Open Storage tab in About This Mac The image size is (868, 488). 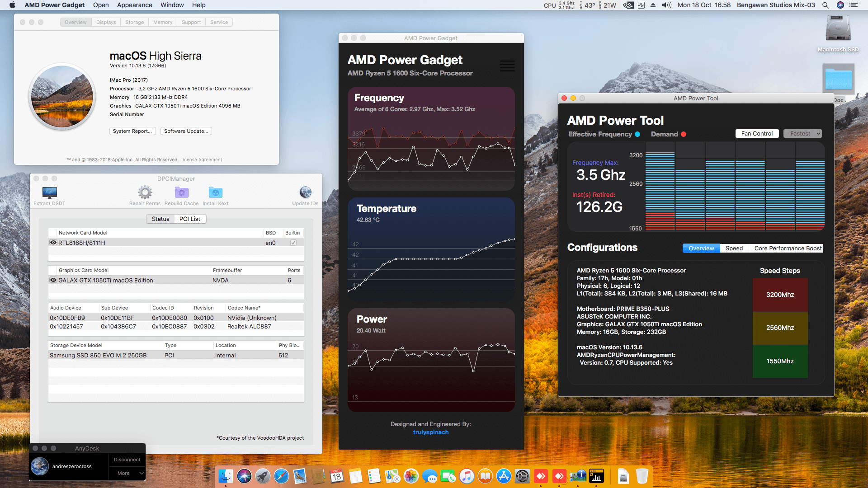pyautogui.click(x=134, y=22)
